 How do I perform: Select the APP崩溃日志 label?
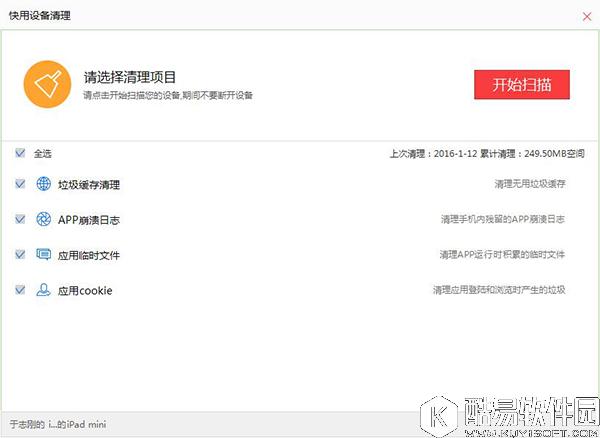[89, 220]
